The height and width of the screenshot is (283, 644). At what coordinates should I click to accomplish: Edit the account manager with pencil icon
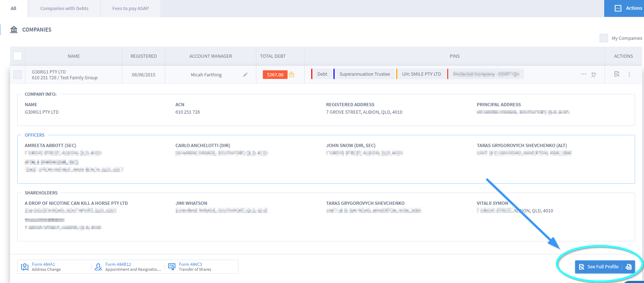click(245, 75)
